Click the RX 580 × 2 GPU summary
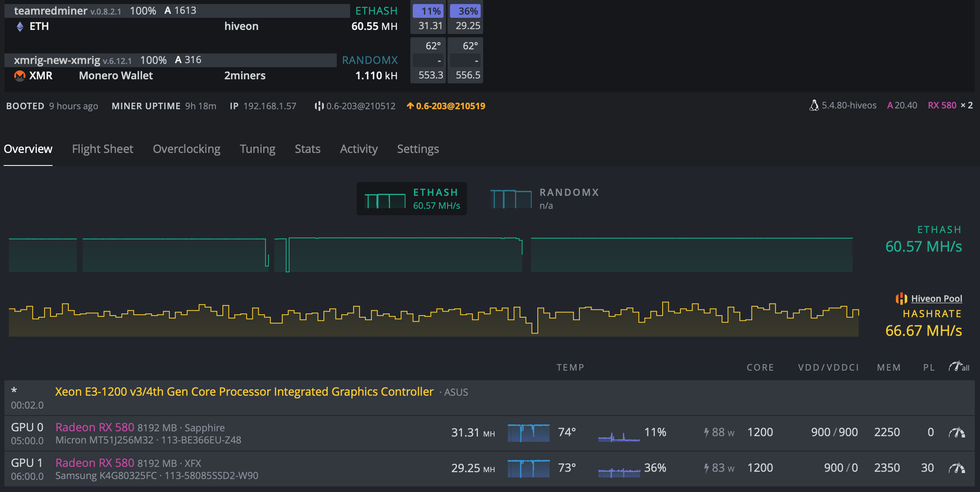Screen dimensions: 980x492 [x=950, y=105]
